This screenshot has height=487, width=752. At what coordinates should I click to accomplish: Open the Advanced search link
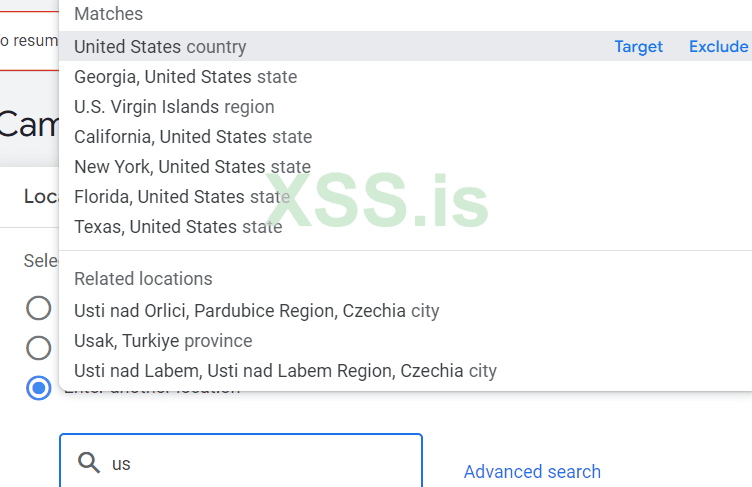(532, 471)
